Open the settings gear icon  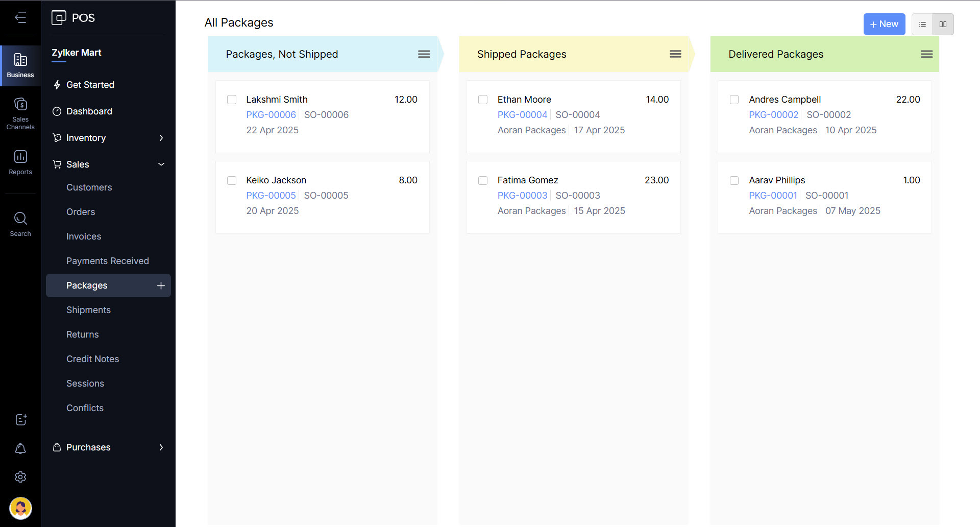(x=20, y=477)
